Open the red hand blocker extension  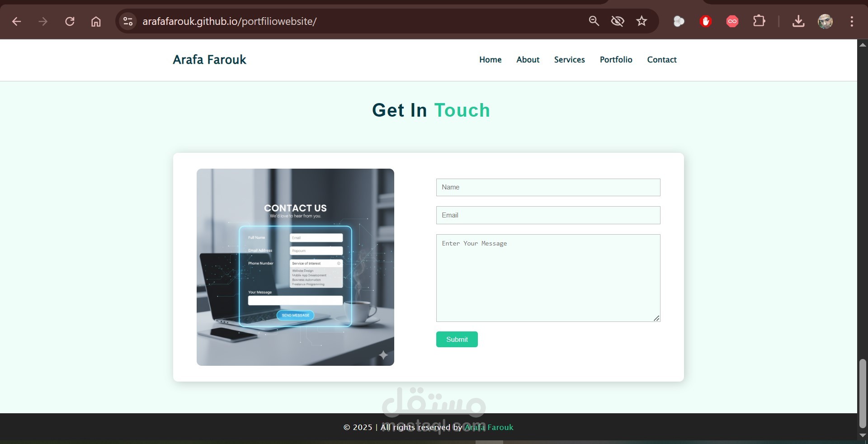pos(705,21)
